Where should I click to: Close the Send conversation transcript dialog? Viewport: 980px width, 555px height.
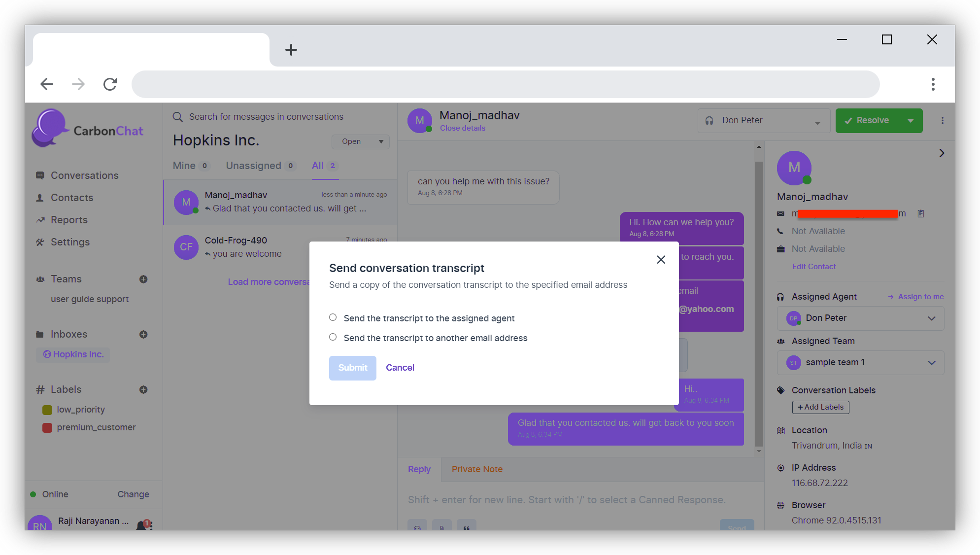[661, 260]
